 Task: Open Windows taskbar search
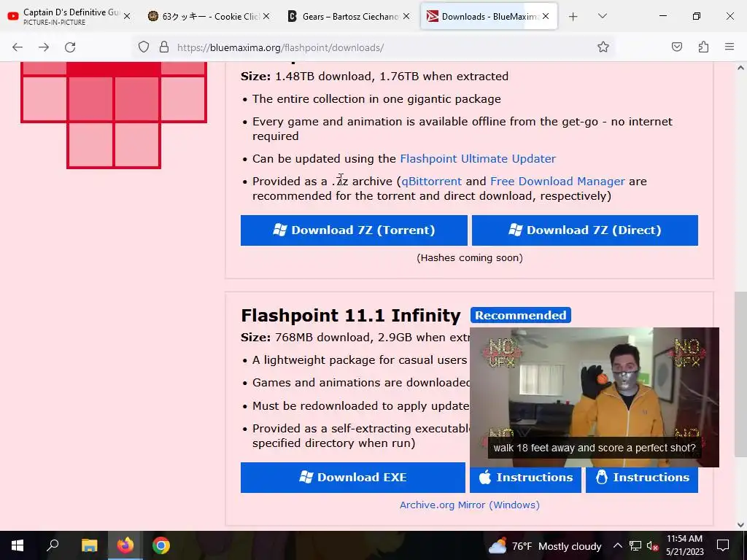click(x=53, y=545)
